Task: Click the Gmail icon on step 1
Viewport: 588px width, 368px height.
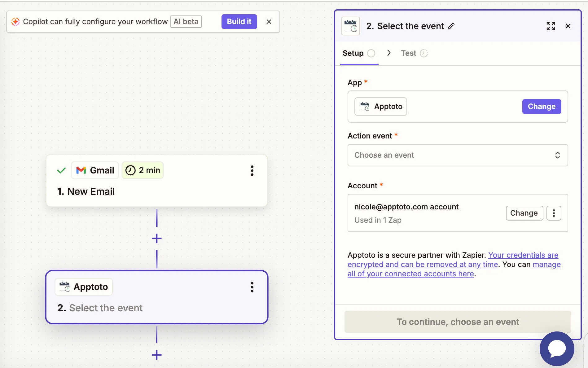Action: 81,170
